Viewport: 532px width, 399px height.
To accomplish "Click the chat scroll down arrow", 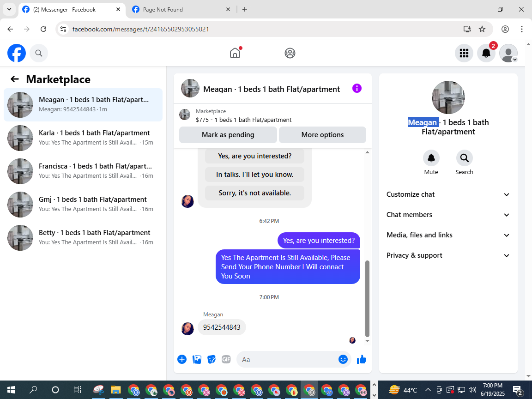I will (x=367, y=341).
